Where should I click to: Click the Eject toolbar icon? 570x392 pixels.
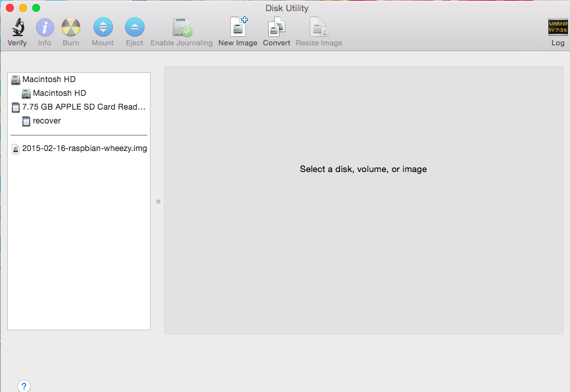coord(134,28)
